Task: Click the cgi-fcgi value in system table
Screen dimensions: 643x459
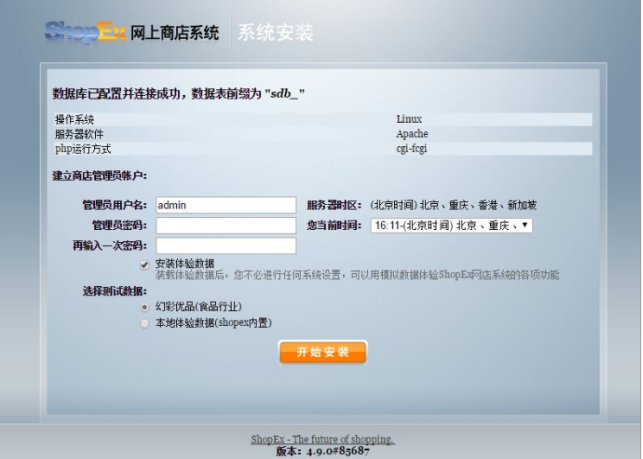Action: (x=413, y=149)
